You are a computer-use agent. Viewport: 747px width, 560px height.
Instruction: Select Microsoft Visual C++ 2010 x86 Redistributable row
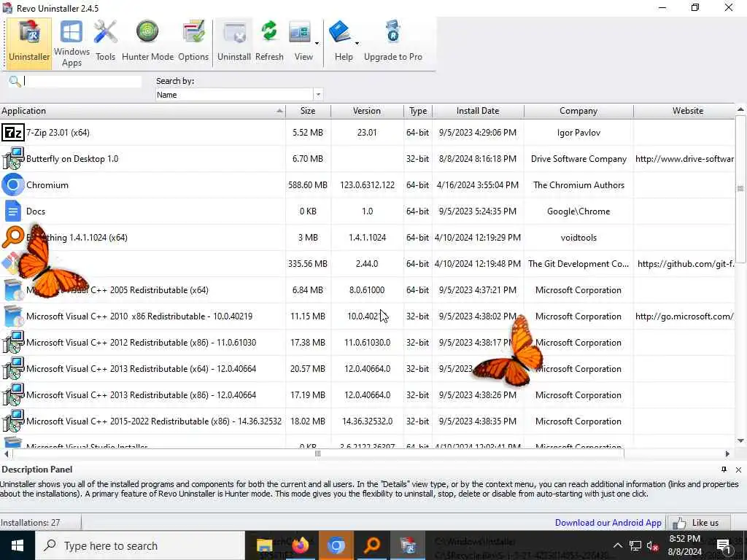click(x=367, y=316)
